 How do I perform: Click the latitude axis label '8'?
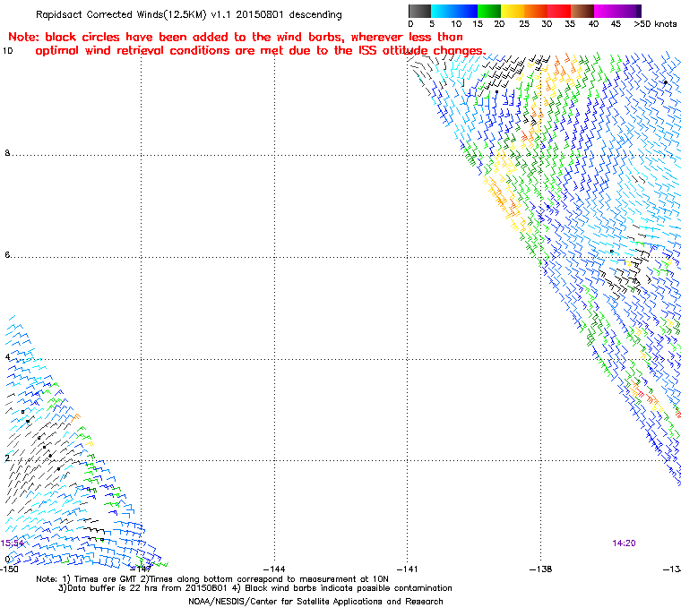click(x=7, y=153)
